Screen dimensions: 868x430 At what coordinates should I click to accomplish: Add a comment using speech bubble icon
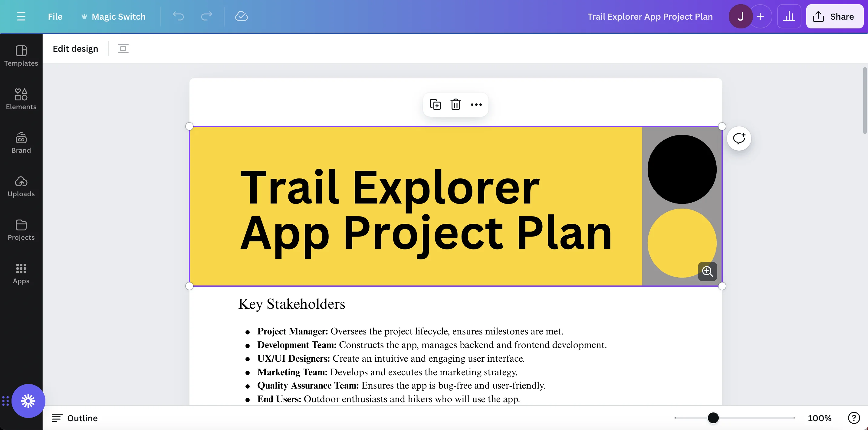pyautogui.click(x=738, y=138)
